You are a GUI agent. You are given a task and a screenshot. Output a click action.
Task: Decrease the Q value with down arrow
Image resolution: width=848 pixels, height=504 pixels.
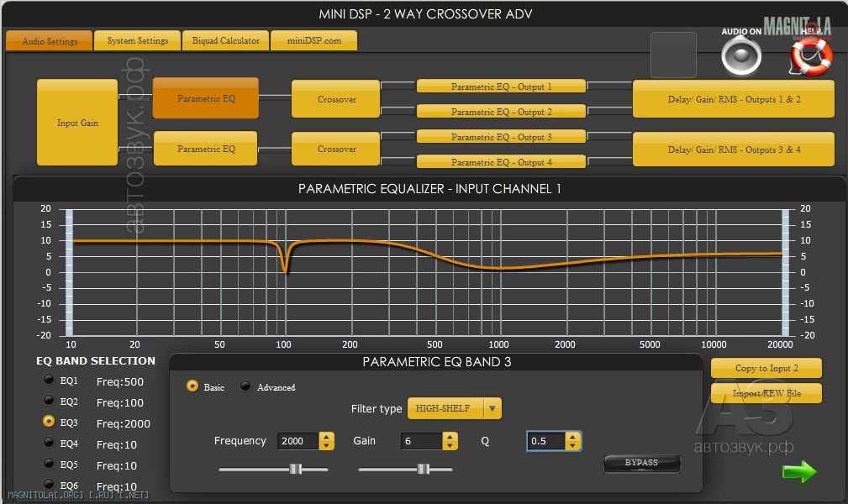pos(572,445)
